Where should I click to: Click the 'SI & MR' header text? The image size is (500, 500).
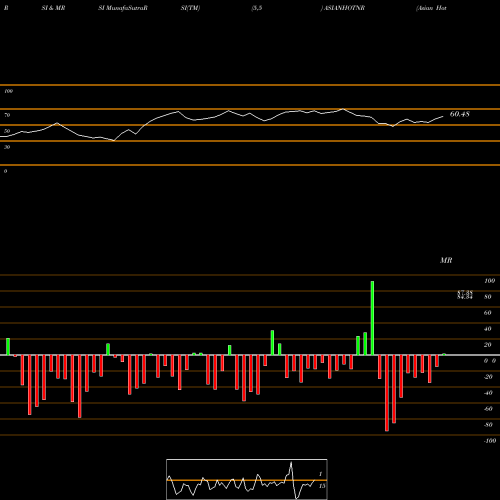point(53,8)
